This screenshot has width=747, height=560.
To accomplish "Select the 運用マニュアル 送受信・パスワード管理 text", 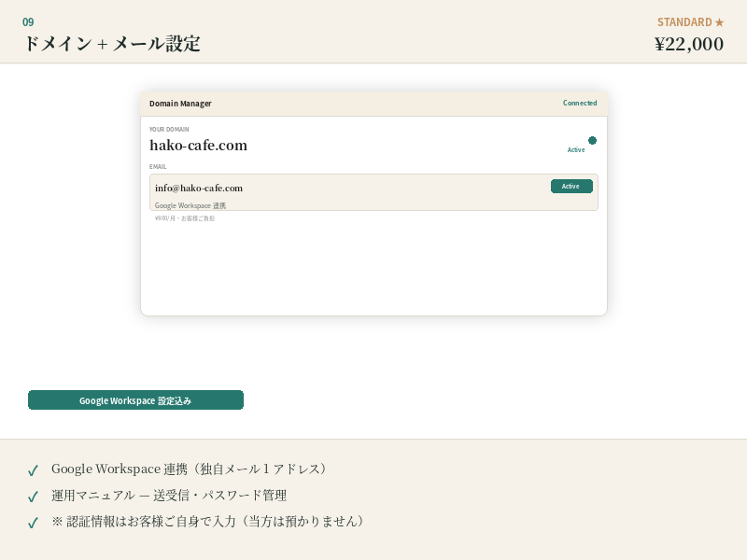I will click(169, 496).
